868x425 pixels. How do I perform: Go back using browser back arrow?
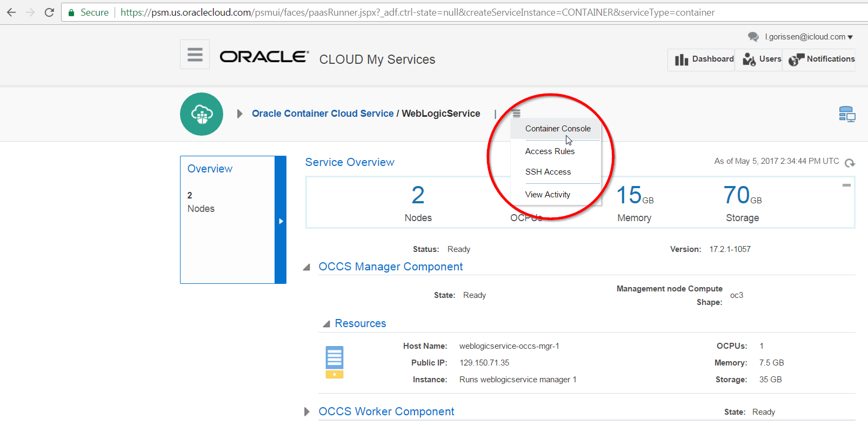point(11,12)
